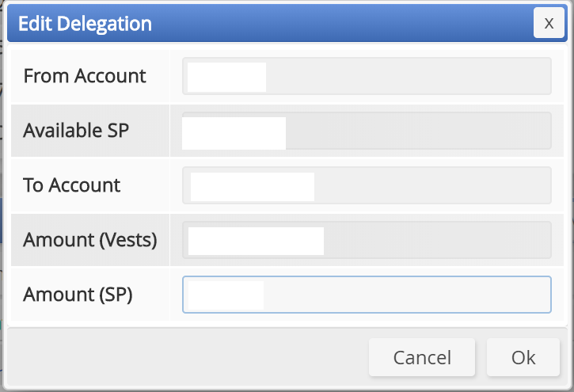Image resolution: width=574 pixels, height=392 pixels.
Task: Select the Amount (Vests) field
Action: coord(367,240)
